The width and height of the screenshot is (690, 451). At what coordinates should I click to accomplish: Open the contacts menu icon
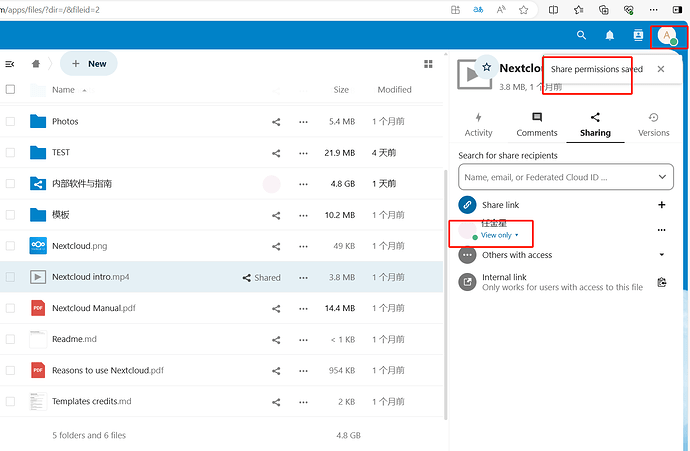pyautogui.click(x=638, y=35)
